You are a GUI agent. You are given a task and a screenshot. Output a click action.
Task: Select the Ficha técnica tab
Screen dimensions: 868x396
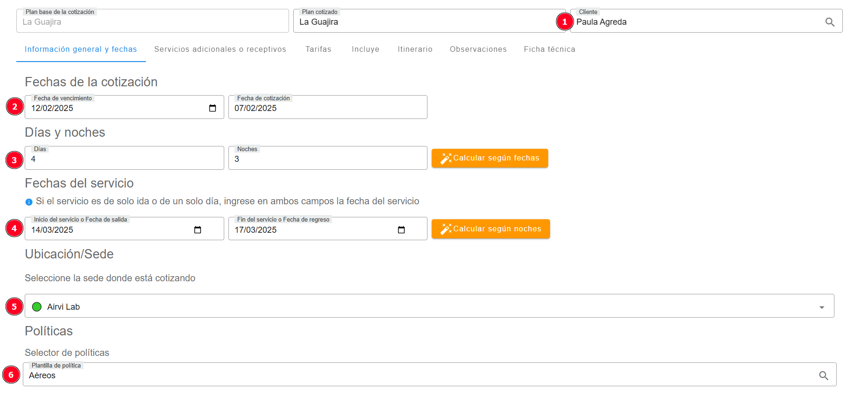click(x=549, y=49)
